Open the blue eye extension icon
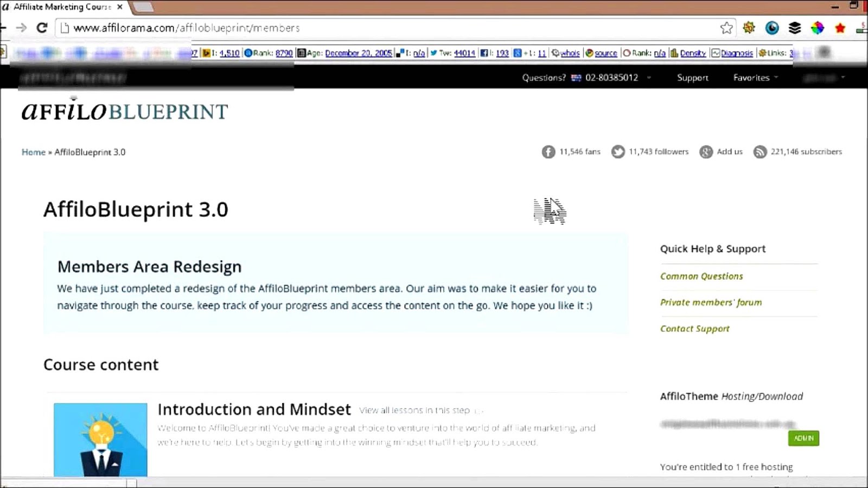Screen dimensions: 868x488 772,28
